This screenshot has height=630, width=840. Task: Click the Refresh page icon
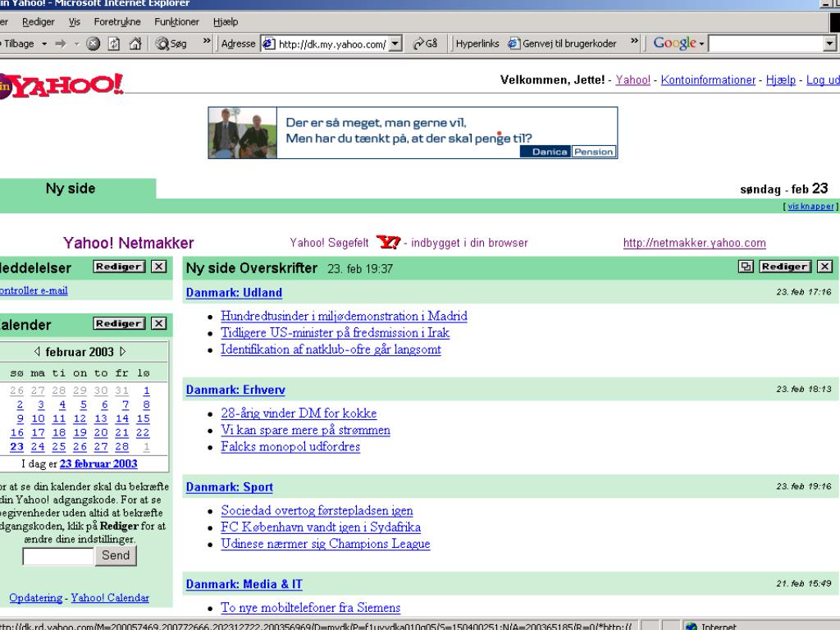click(114, 43)
